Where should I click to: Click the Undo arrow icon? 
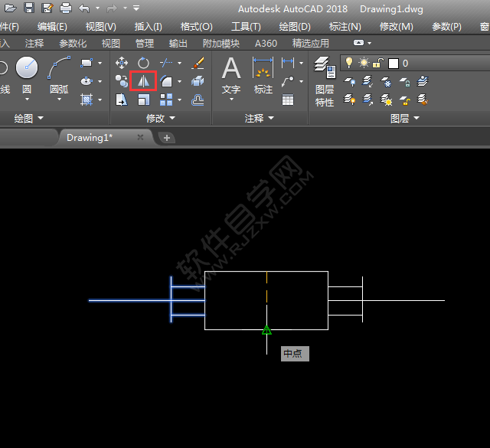pyautogui.click(x=84, y=8)
